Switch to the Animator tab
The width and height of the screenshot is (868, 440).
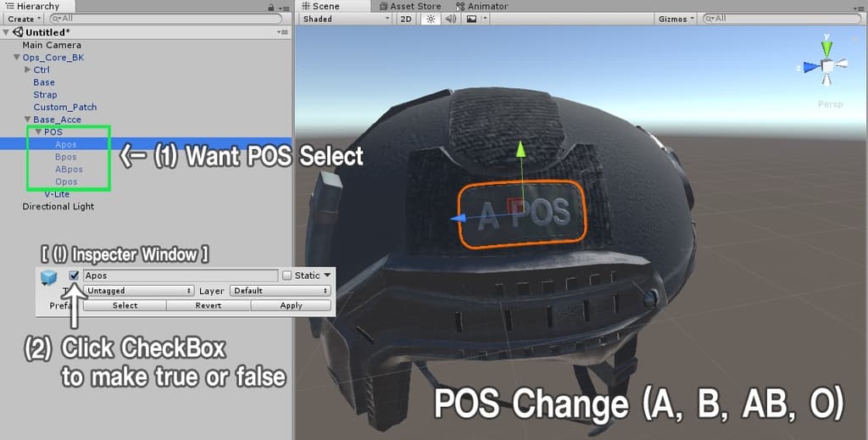pos(481,6)
